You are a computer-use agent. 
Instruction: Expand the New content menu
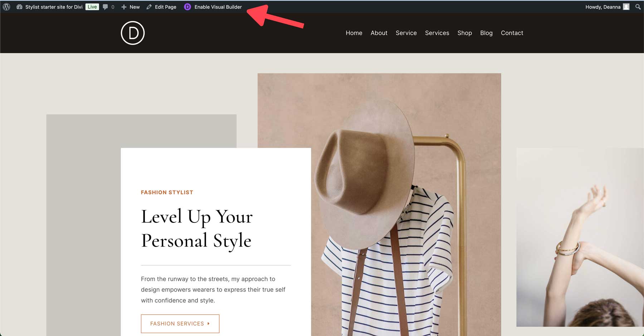pos(130,6)
